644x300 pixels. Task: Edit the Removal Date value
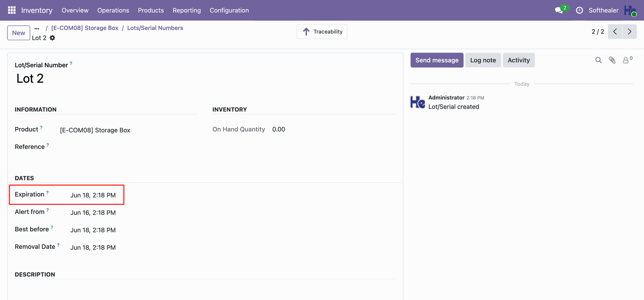93,247
